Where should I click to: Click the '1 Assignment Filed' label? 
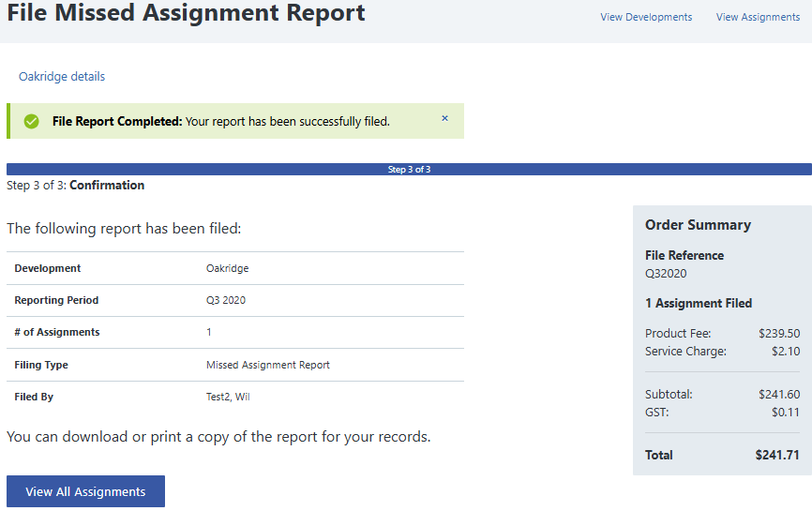click(699, 304)
